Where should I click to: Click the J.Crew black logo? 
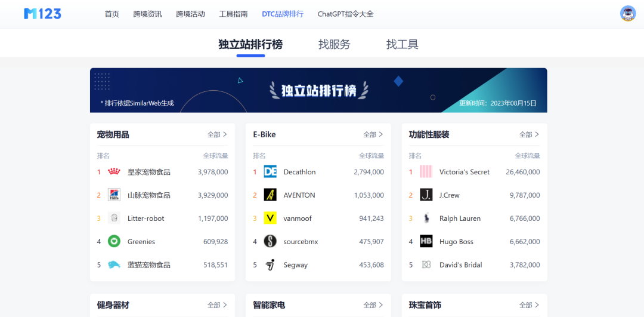tap(426, 195)
